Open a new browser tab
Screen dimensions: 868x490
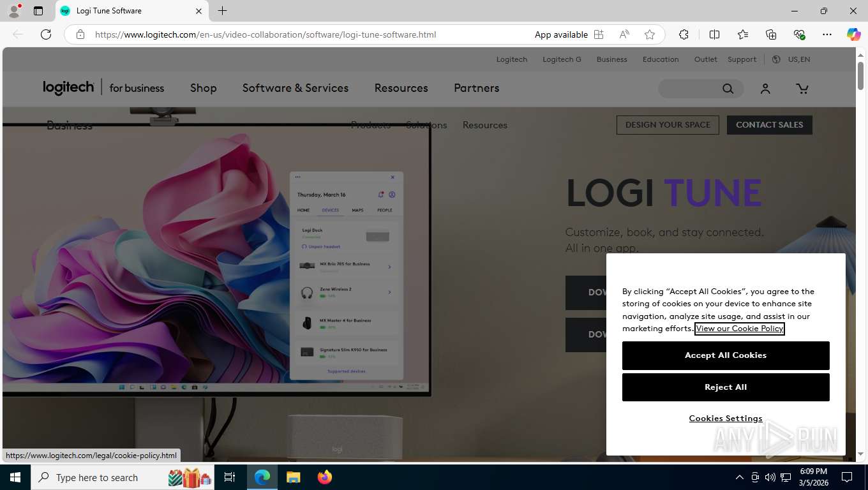coord(222,11)
